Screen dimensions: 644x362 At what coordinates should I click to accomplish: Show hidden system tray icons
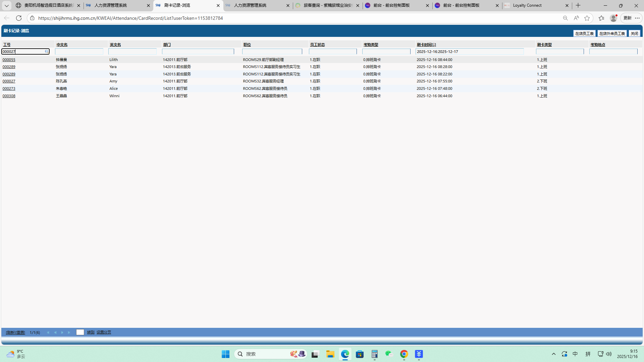click(554, 354)
